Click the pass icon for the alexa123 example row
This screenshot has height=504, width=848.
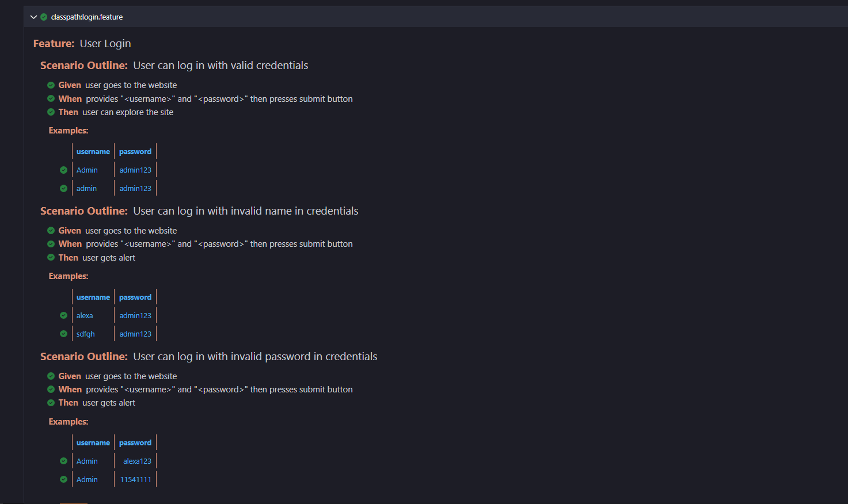[x=63, y=461]
